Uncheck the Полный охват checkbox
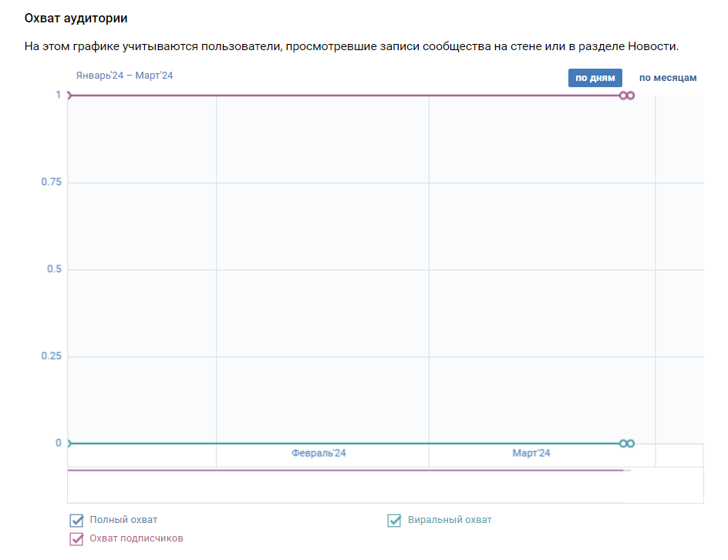 pos(76,521)
